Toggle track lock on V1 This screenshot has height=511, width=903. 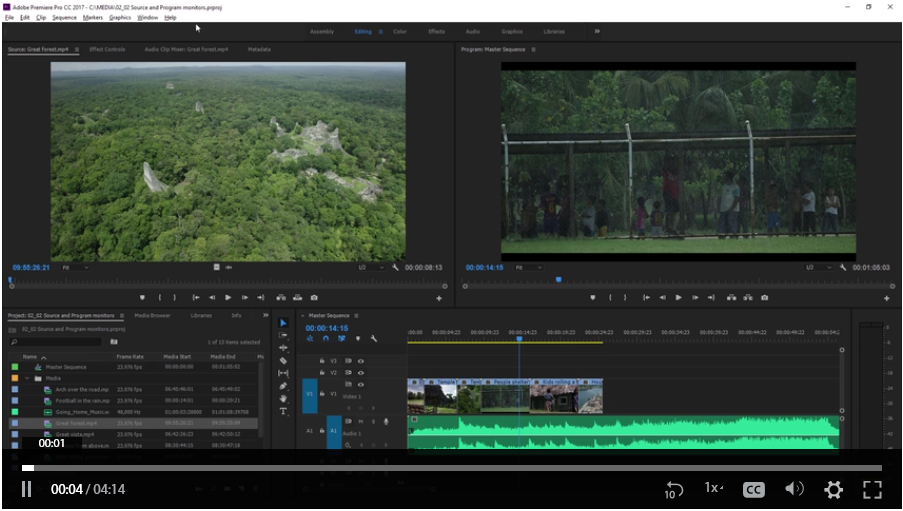[x=322, y=393]
